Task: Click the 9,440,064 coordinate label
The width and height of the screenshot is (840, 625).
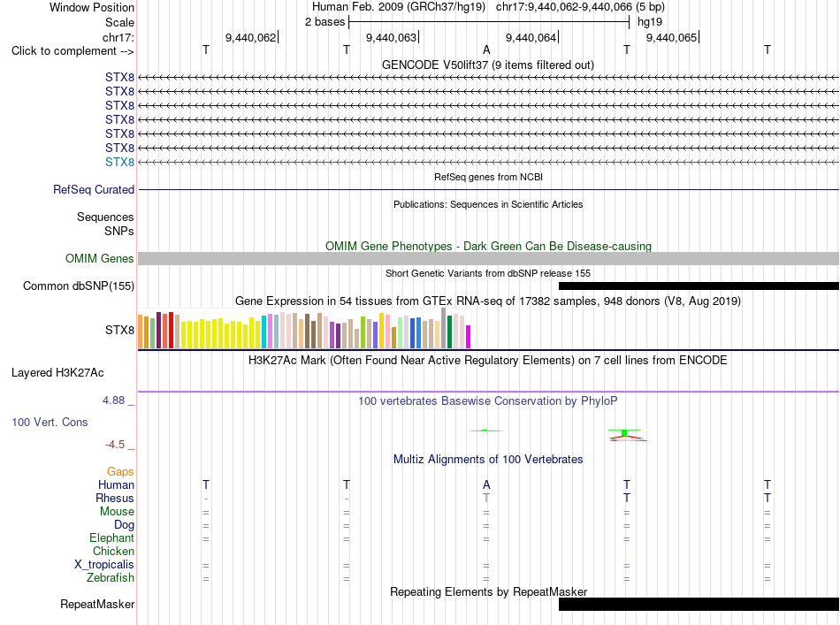Action: (x=531, y=37)
